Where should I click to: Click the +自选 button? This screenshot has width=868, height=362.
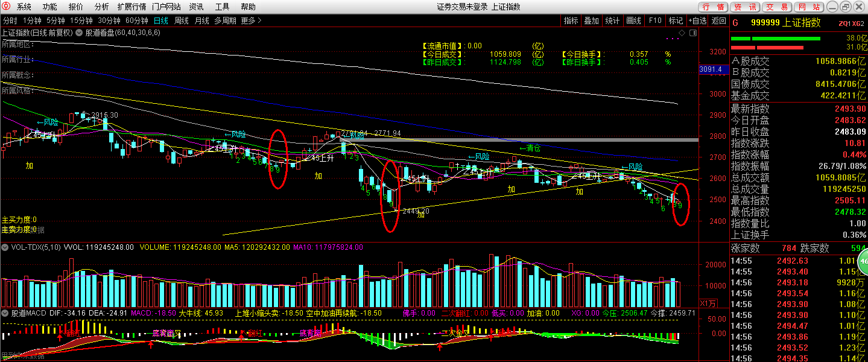click(697, 21)
